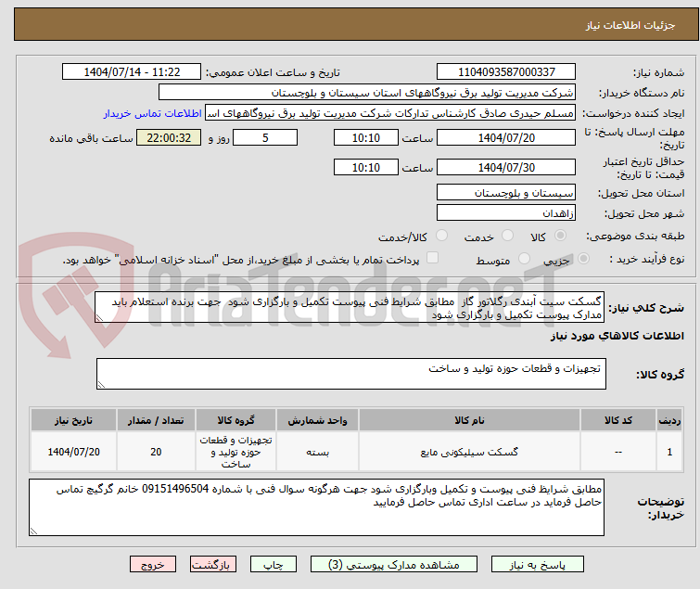Click the resize handle of گروه کالا box

point(101,385)
